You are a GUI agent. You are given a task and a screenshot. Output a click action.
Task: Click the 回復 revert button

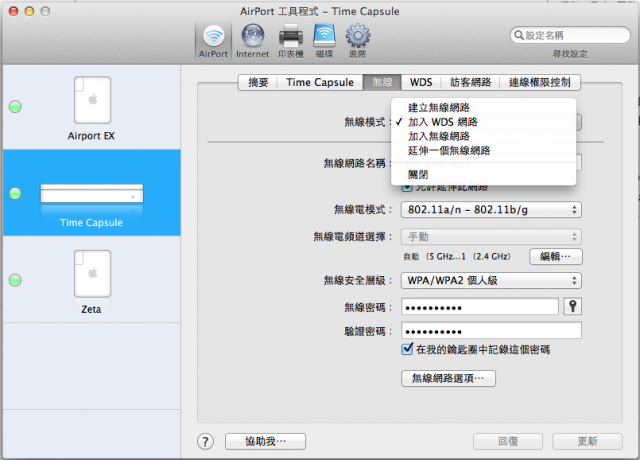click(508, 441)
